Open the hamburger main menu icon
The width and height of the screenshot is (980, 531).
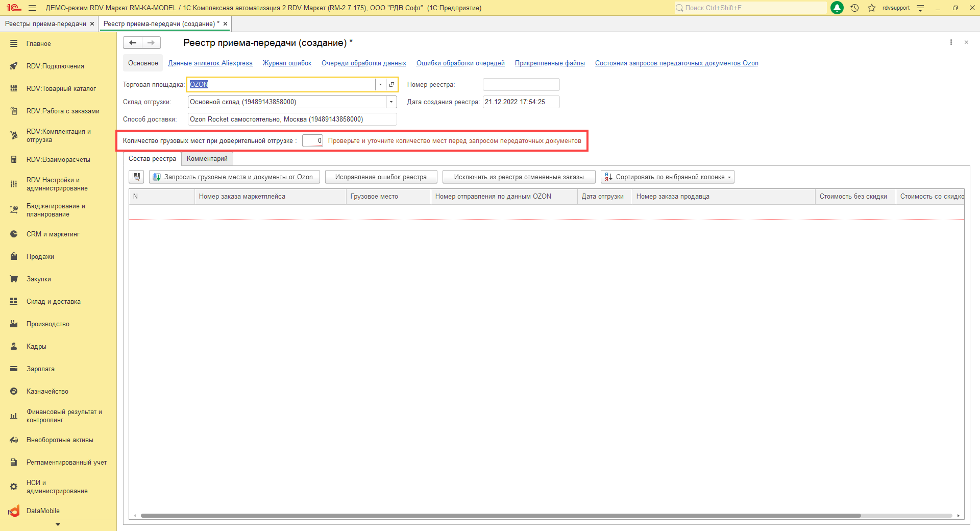32,8
